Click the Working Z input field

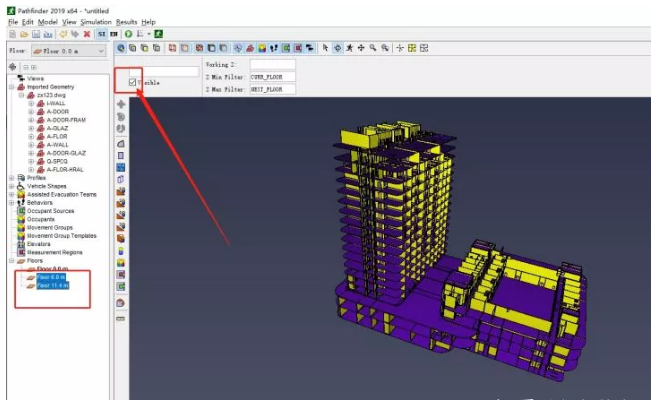click(x=271, y=65)
